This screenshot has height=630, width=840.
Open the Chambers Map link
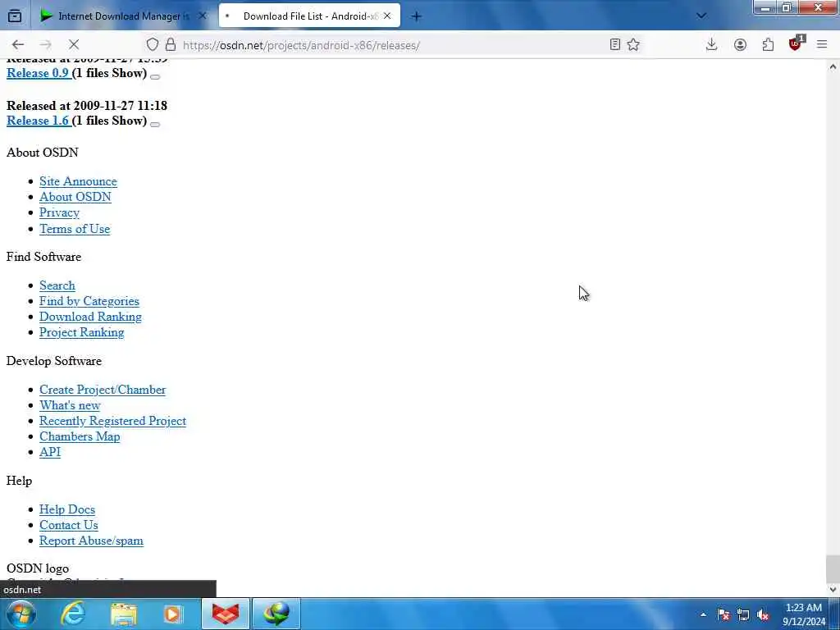tap(80, 436)
